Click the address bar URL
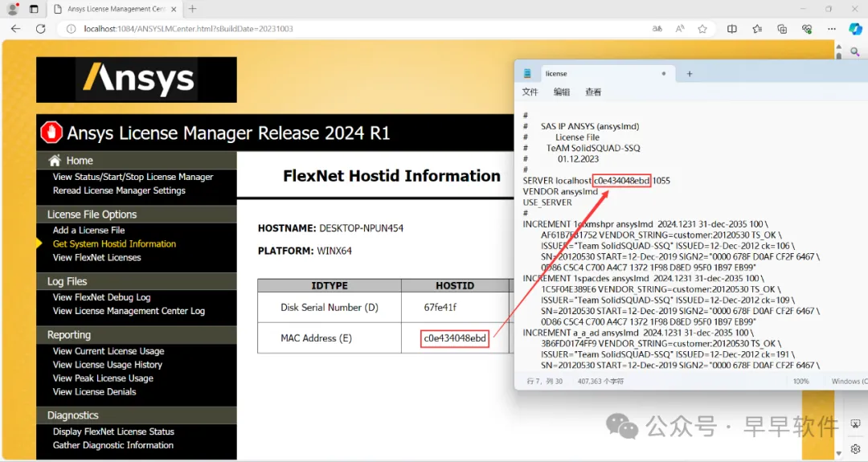This screenshot has height=462, width=868. (188, 29)
